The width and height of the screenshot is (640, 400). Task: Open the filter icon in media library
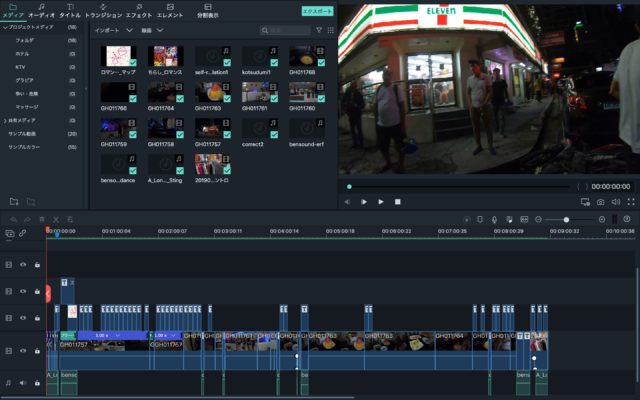click(x=319, y=31)
